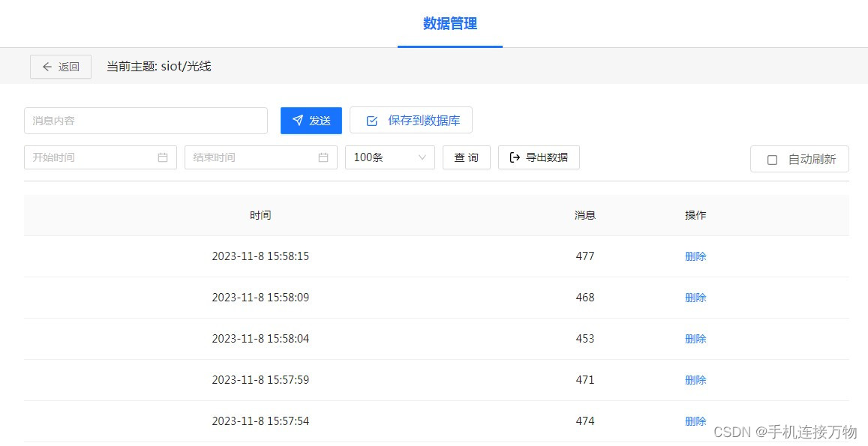
Task: Click the 当前主题: siot/光线 header label
Action: click(158, 66)
